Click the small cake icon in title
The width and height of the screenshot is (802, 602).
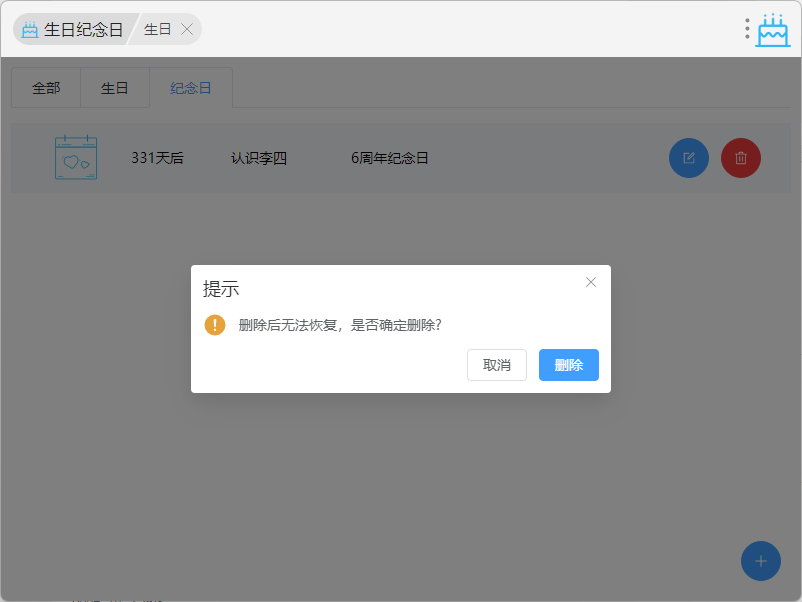click(x=30, y=30)
